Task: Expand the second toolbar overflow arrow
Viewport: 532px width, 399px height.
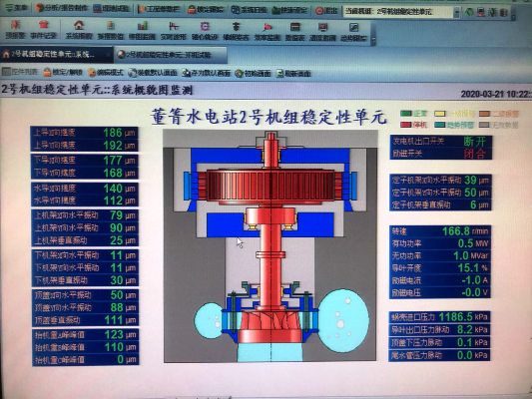Action: 373,40
